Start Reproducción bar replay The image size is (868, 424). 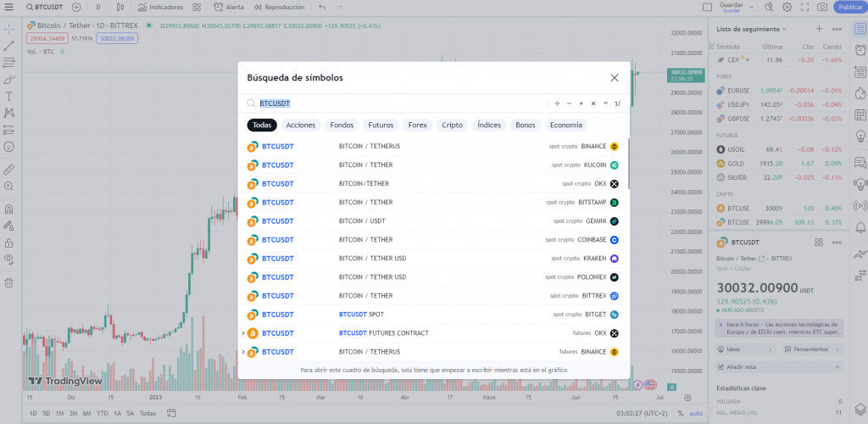click(280, 7)
